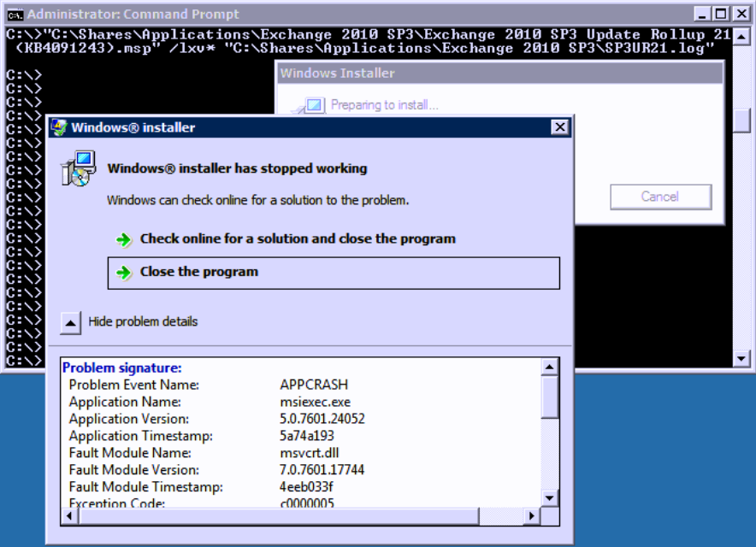Click application timestamp 5a74a193
Screen dimensions: 756x547
(307, 436)
